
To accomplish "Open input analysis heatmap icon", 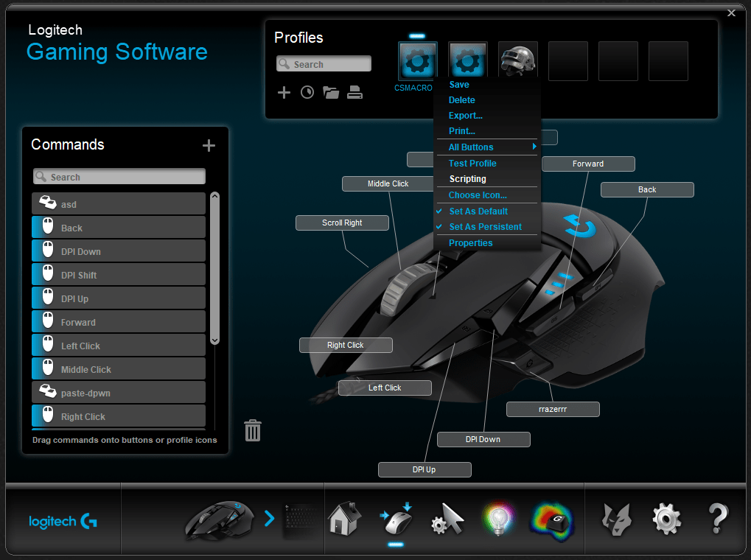I will pos(552,521).
